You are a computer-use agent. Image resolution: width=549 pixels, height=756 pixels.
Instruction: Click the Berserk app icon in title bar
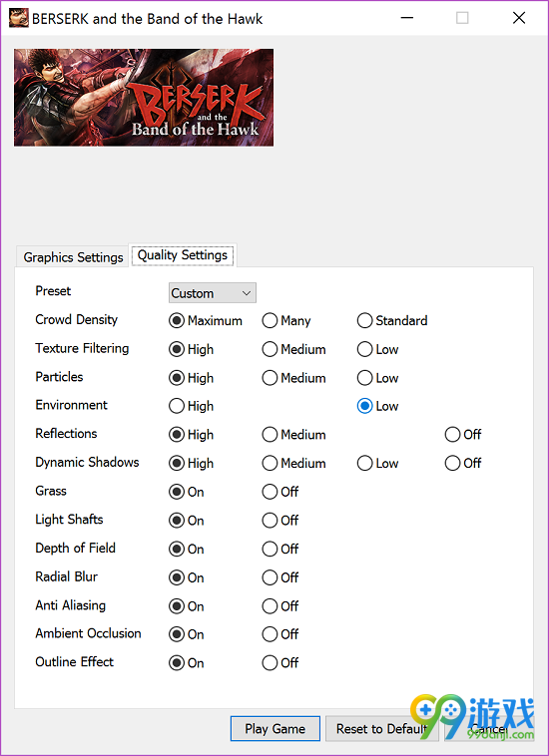(18, 18)
